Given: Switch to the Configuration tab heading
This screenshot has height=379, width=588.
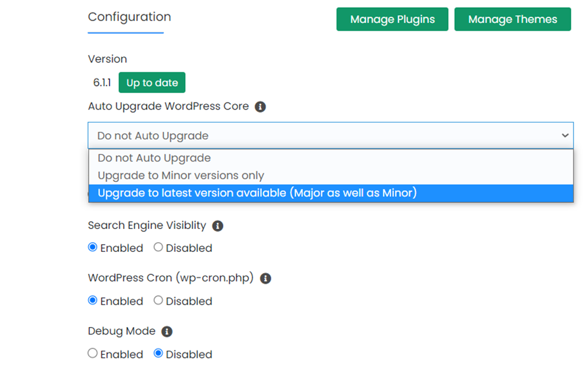Looking at the screenshot, I should point(129,17).
